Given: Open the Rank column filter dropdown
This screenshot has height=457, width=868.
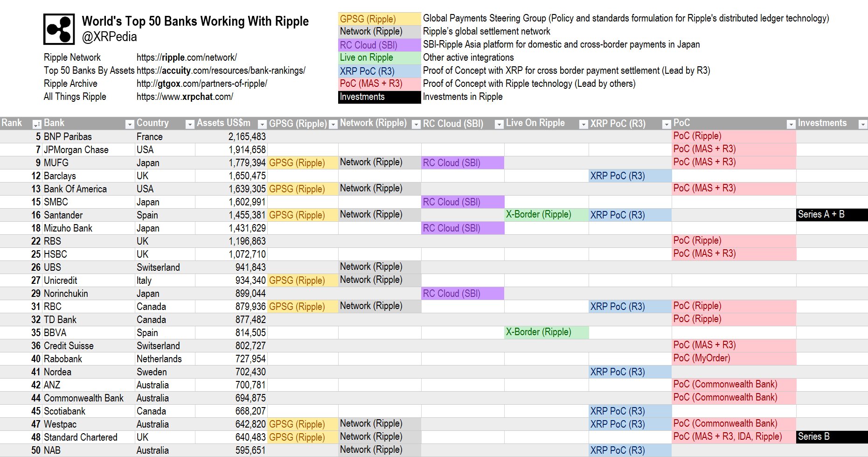Looking at the screenshot, I should [x=36, y=124].
